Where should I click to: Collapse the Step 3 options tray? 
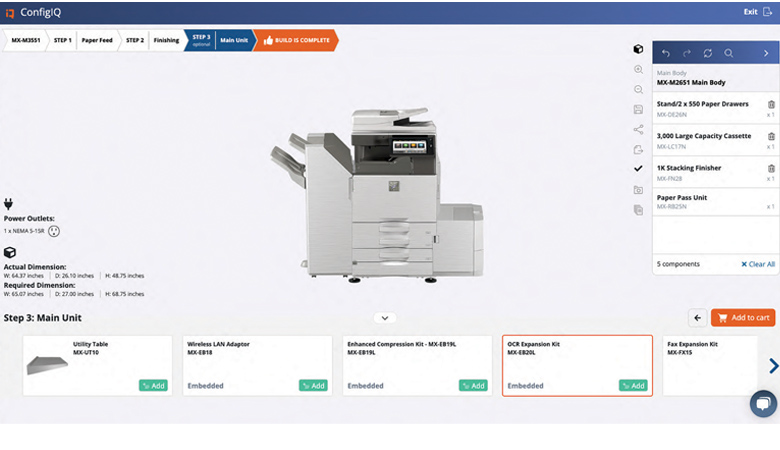tap(385, 318)
